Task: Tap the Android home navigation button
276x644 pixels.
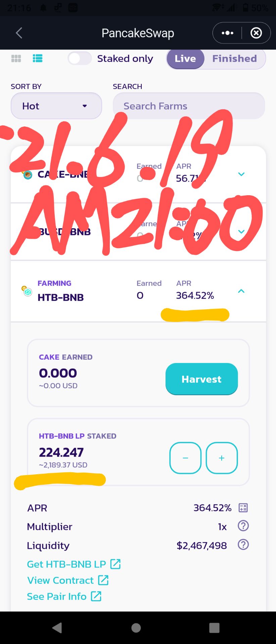Action: pos(136,628)
